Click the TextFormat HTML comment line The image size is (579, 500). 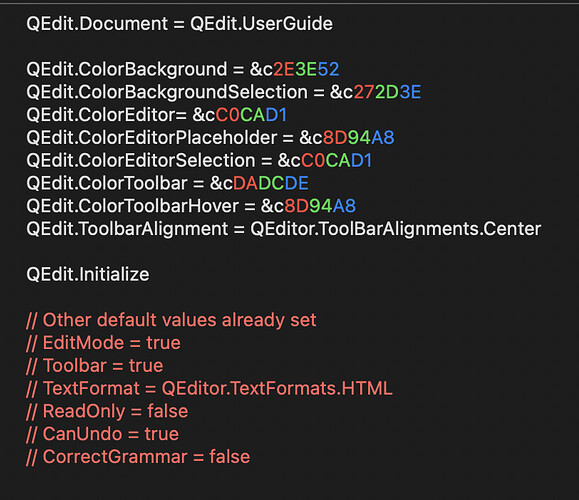coord(209,389)
